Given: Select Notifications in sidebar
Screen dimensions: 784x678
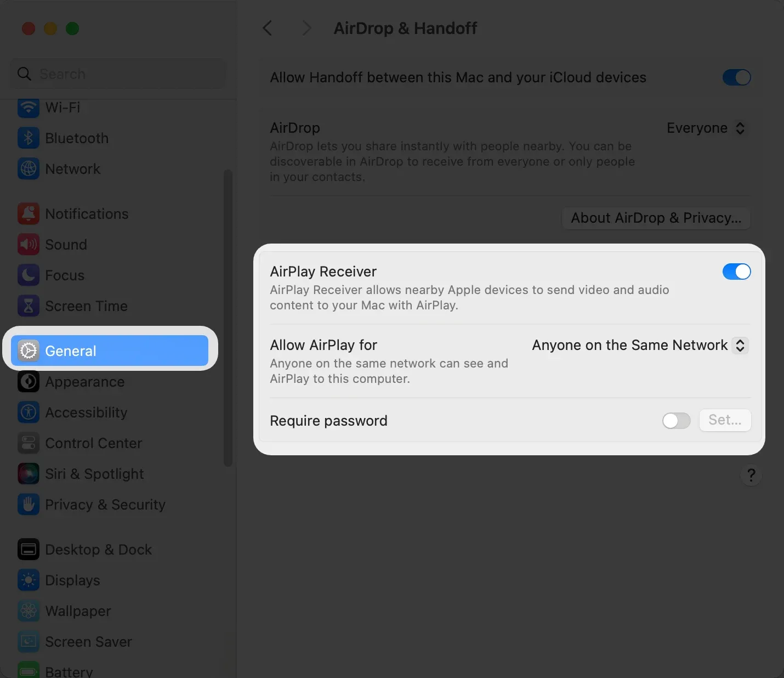Looking at the screenshot, I should click(x=87, y=214).
